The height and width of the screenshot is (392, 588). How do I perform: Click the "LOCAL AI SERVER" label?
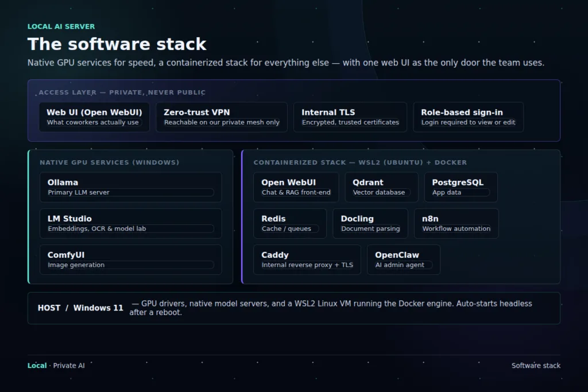coord(61,26)
